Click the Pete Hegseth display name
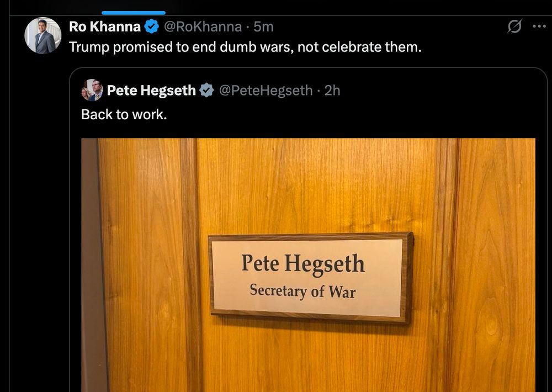 click(x=151, y=91)
